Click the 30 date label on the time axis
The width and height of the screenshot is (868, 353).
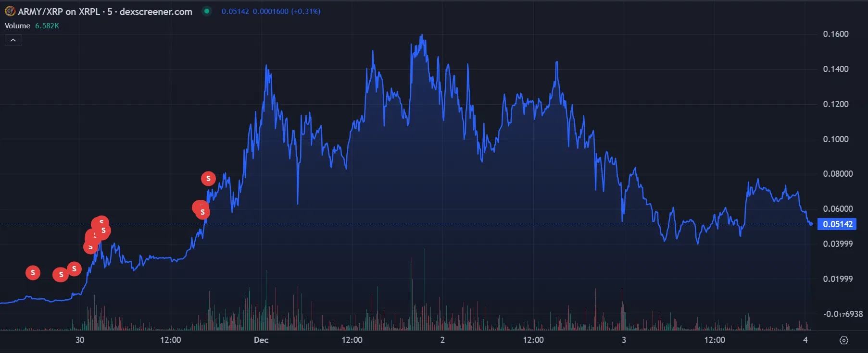[80, 340]
